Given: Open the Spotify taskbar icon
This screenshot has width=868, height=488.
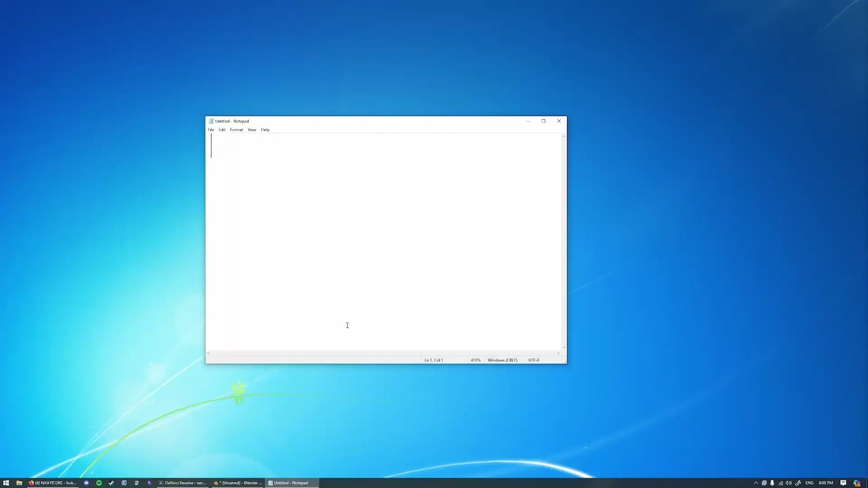Looking at the screenshot, I should pyautogui.click(x=99, y=483).
